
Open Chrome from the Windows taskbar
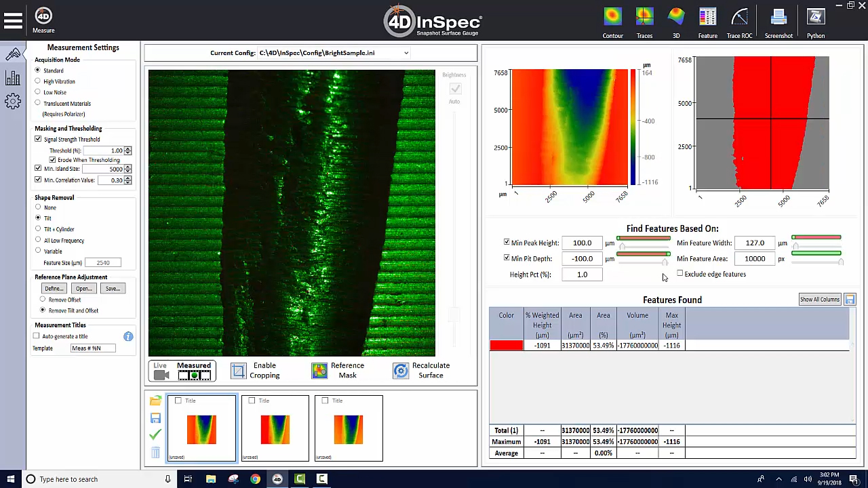(x=255, y=479)
